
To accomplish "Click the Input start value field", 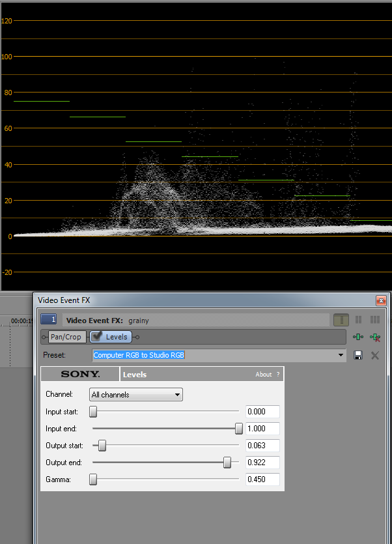I will pos(262,412).
